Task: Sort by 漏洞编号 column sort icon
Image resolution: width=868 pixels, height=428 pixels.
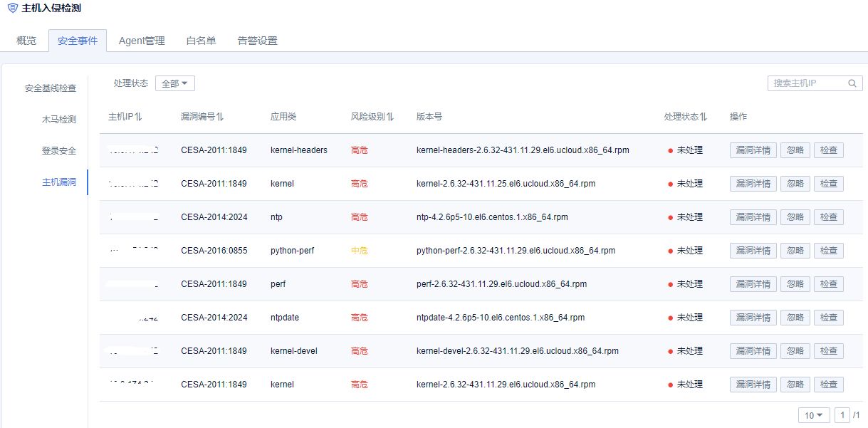Action: 220,117
